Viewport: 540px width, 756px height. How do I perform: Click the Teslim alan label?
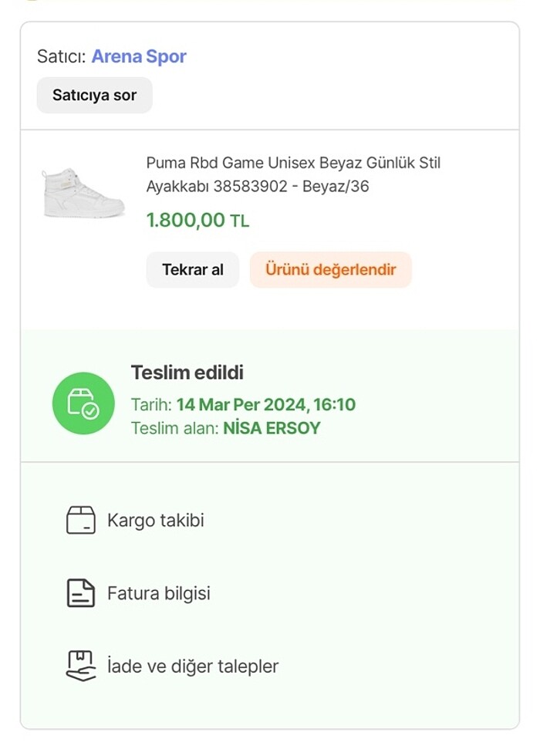click(175, 428)
